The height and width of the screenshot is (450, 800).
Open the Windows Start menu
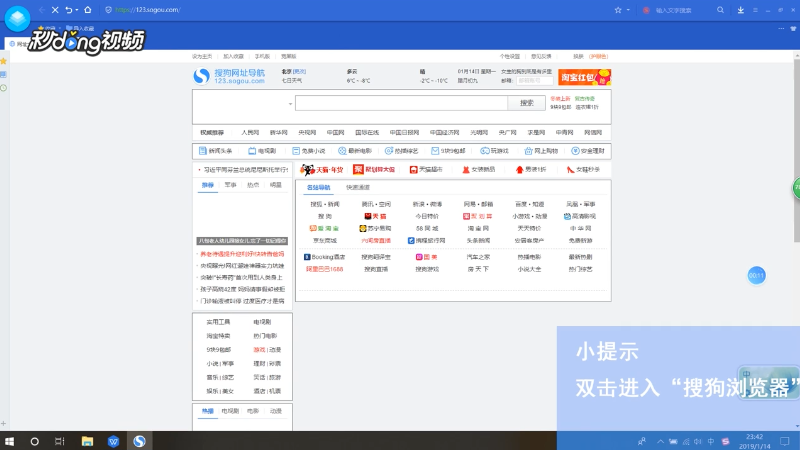click(x=9, y=441)
